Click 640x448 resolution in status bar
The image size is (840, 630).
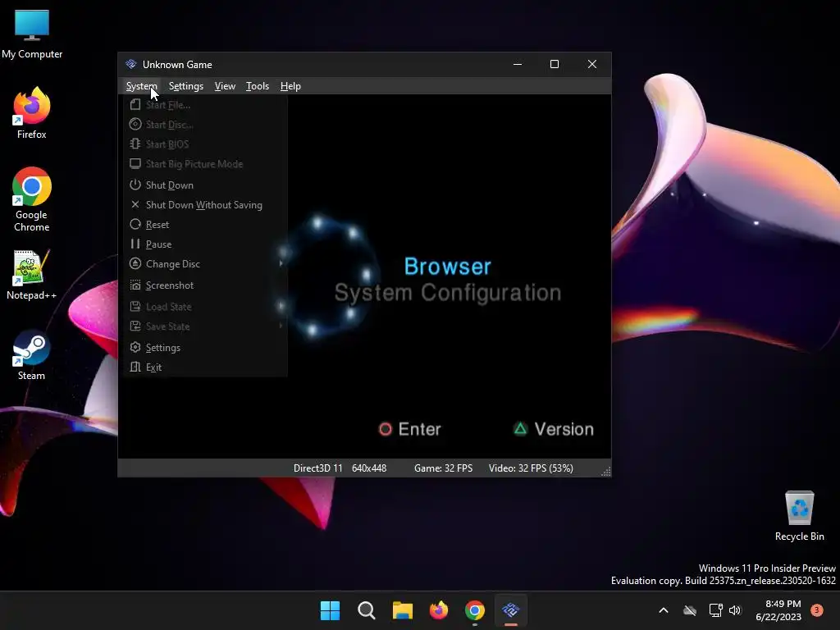pyautogui.click(x=369, y=468)
